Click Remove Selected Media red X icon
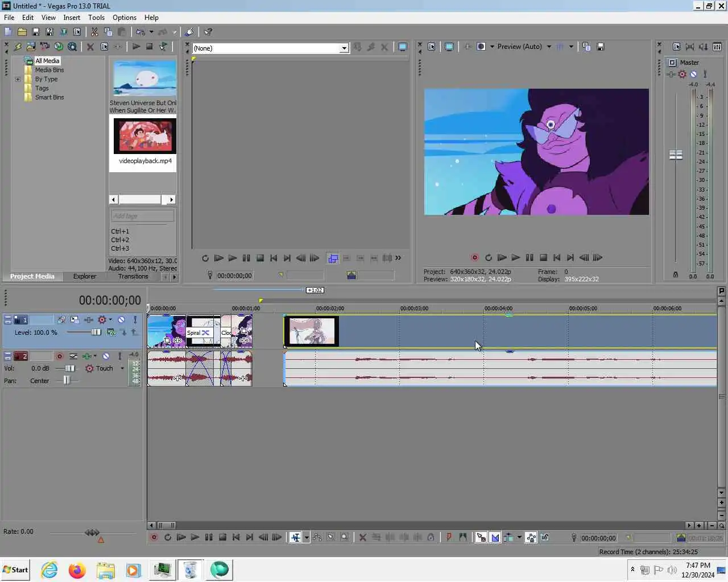The image size is (728, 582). point(90,47)
